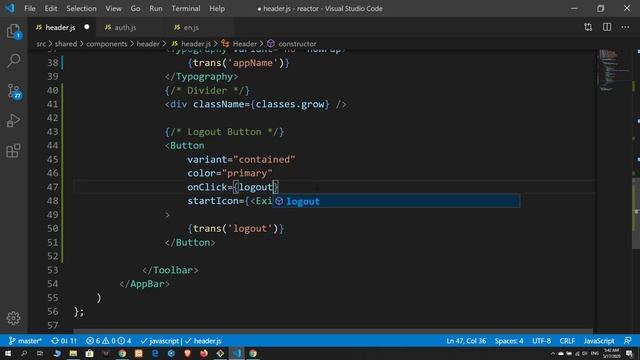The image size is (640, 360).
Task: Open the Help menu
Action: coord(217,8)
